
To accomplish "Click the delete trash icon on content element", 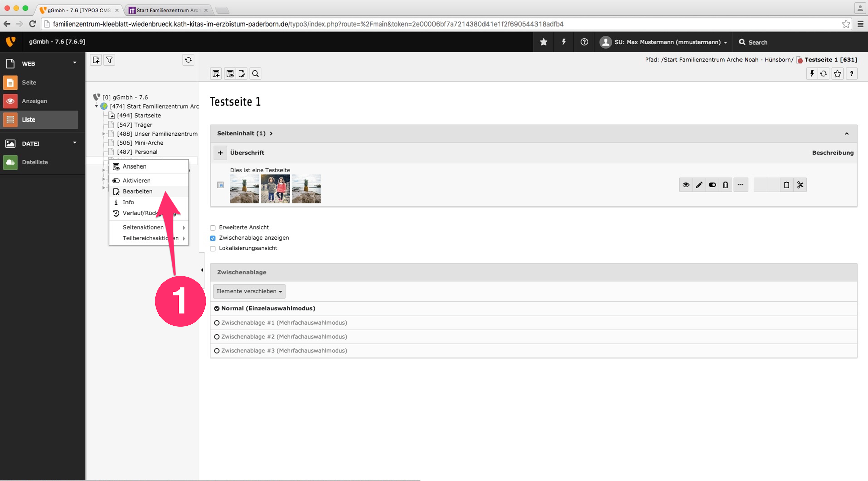I will coord(725,185).
